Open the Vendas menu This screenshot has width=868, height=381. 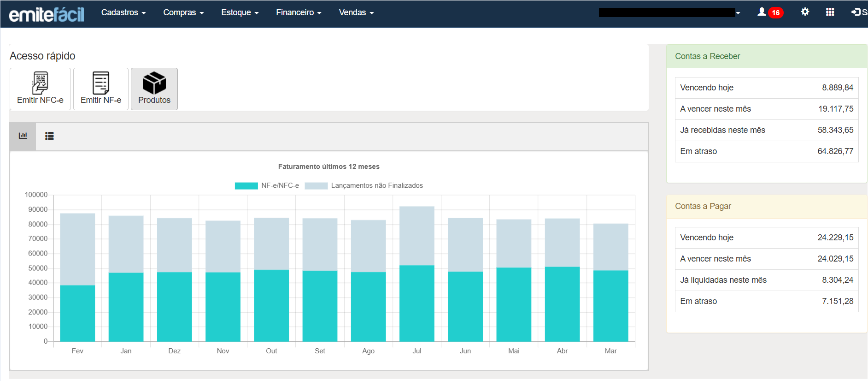(x=356, y=12)
